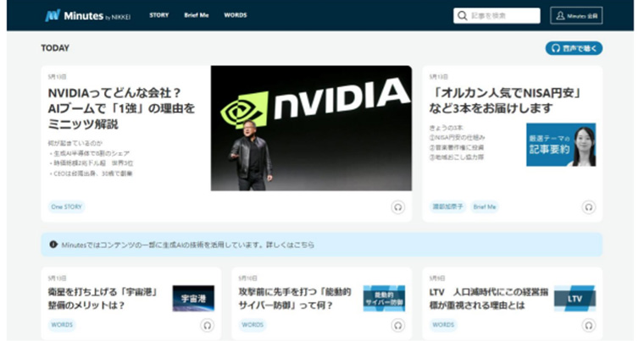Click the TODAY section heading

coord(55,48)
